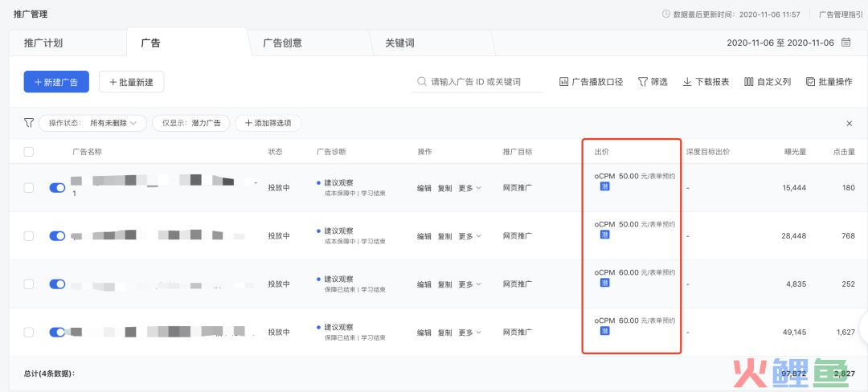This screenshot has height=392, width=868.
Task: Switch off the ad with 4,835 exposures
Action: click(x=58, y=284)
